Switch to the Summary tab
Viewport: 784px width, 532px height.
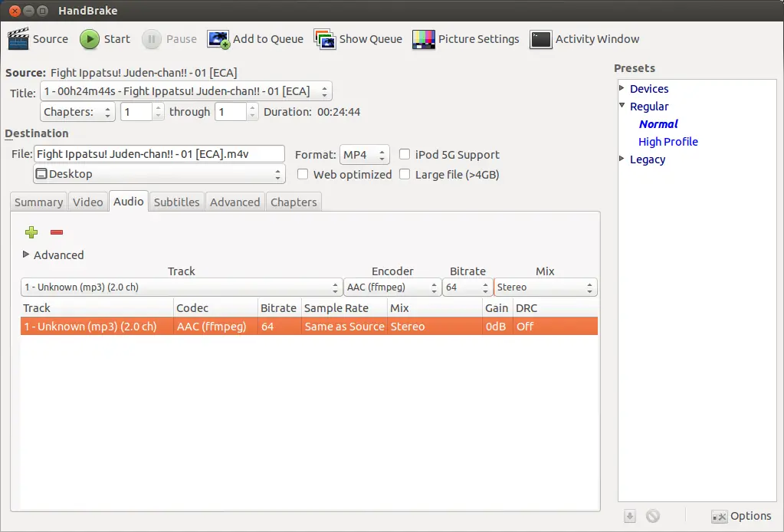click(38, 202)
